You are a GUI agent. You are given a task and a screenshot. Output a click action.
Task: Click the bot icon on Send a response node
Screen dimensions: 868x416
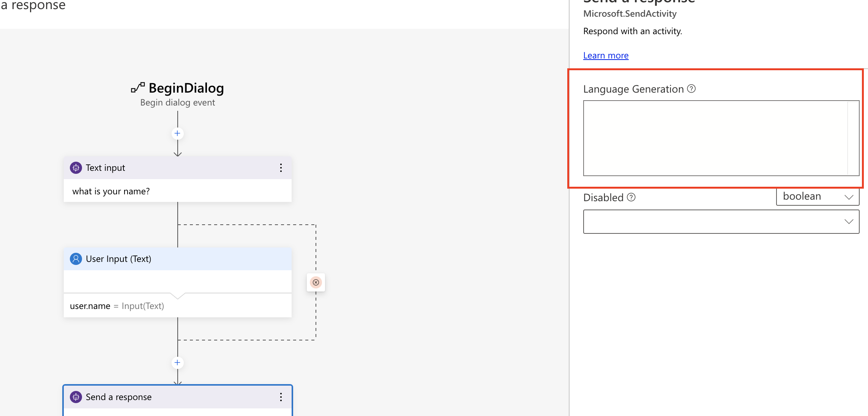point(76,397)
